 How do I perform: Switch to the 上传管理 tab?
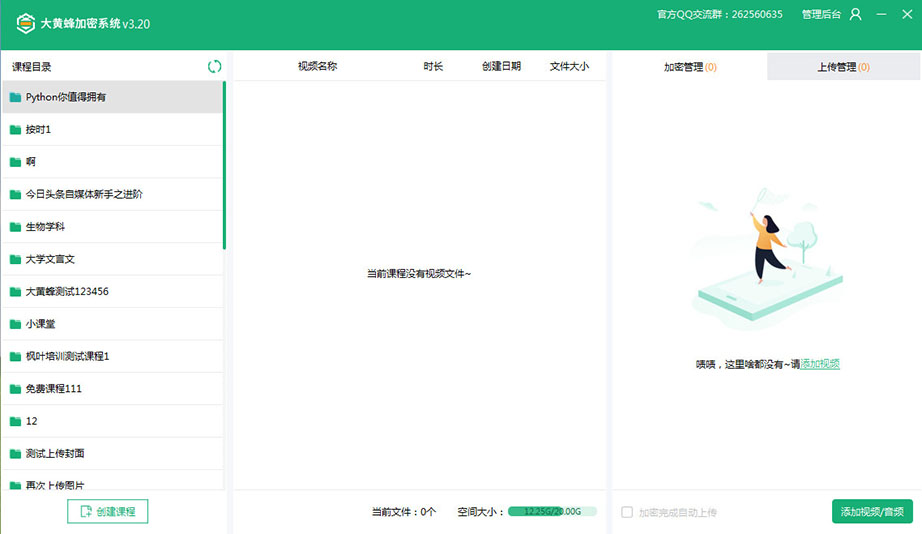click(843, 67)
